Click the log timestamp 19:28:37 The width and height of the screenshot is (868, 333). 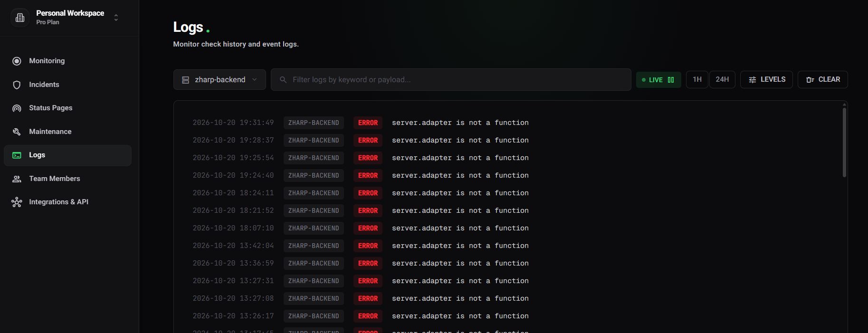pyautogui.click(x=233, y=140)
